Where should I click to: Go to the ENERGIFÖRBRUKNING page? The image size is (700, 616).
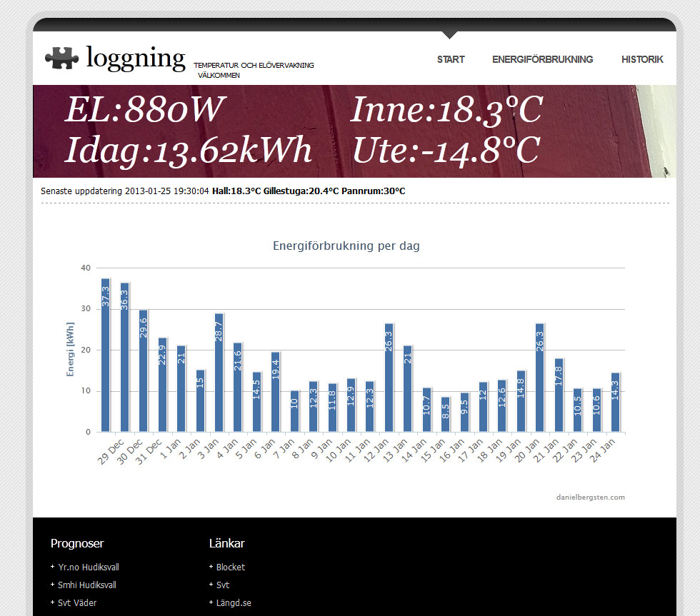pyautogui.click(x=542, y=59)
